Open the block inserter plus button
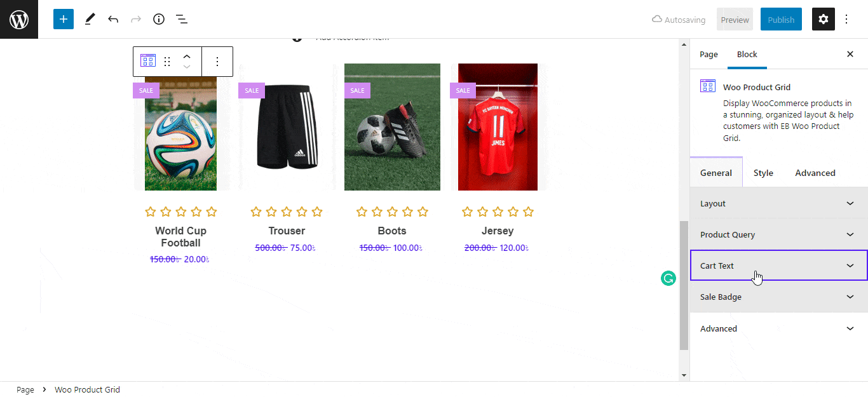 64,19
